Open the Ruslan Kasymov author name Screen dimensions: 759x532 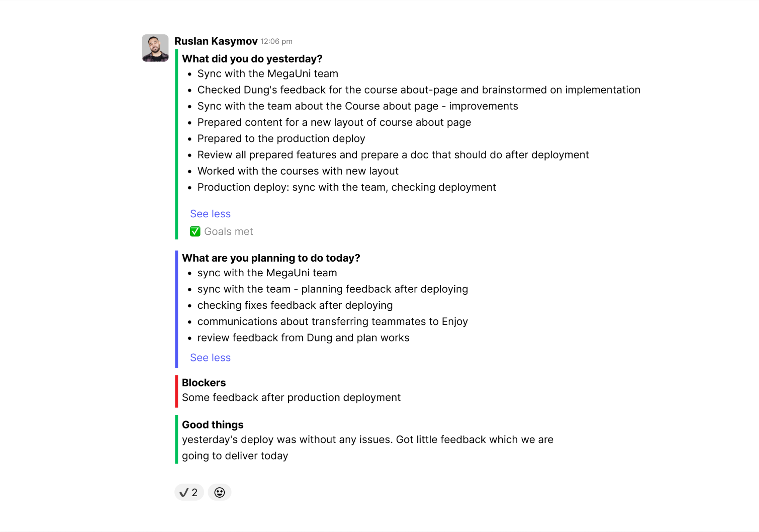point(216,41)
